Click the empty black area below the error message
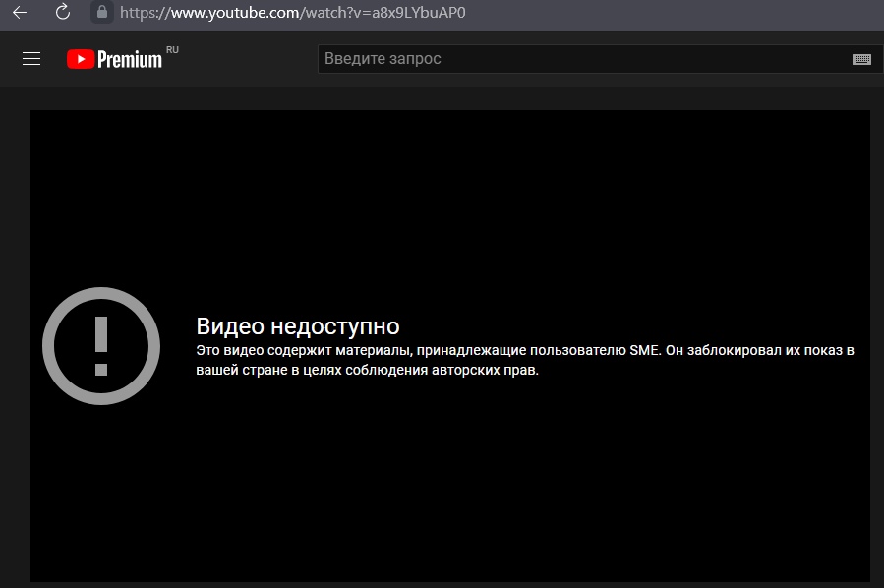This screenshot has width=884, height=588. [x=449, y=482]
